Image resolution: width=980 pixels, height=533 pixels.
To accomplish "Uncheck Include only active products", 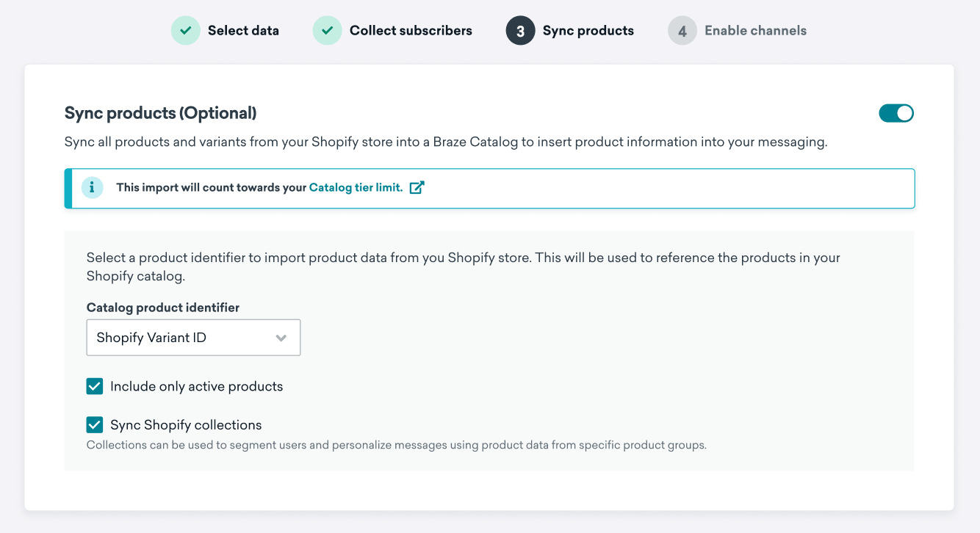I will point(95,386).
